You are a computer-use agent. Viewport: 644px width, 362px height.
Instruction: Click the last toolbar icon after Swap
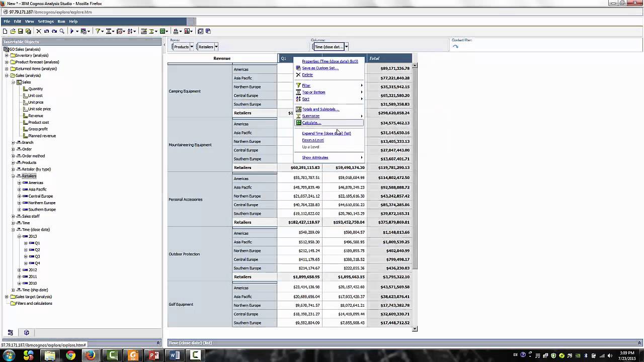pyautogui.click(x=208, y=31)
